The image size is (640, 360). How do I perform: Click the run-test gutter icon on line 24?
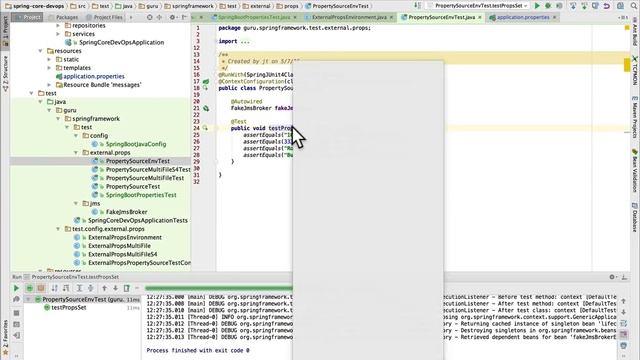click(205, 128)
